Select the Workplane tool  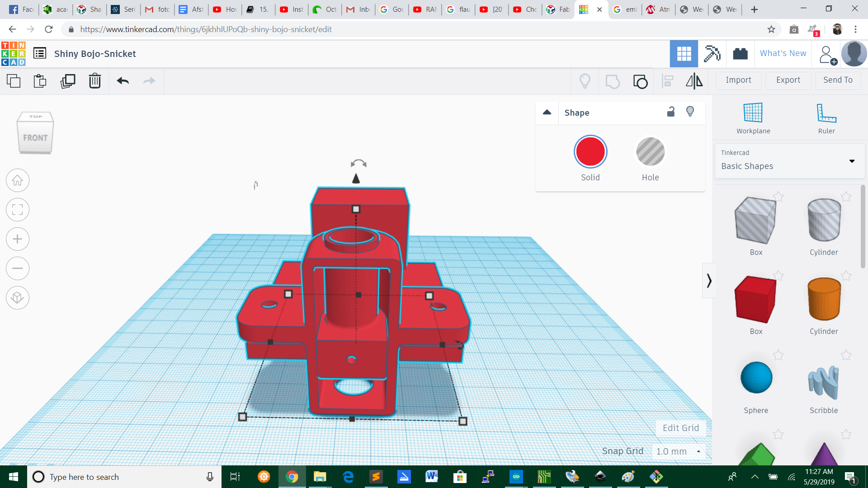[753, 118]
